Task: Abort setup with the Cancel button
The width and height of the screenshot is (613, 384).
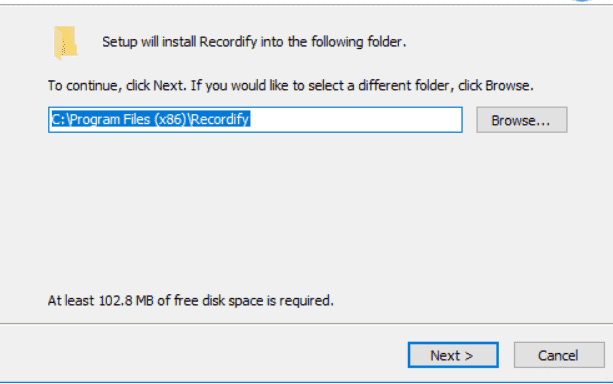Action: click(x=559, y=355)
